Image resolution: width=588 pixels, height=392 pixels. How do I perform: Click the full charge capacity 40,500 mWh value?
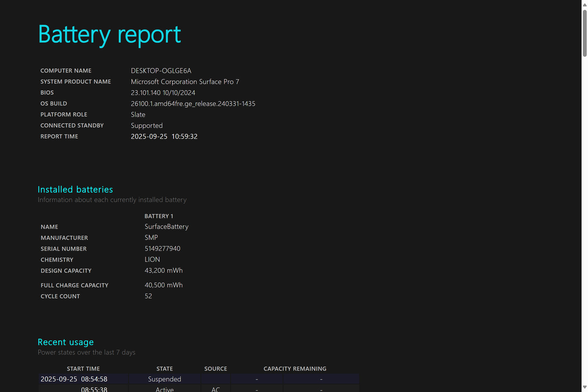click(x=164, y=285)
